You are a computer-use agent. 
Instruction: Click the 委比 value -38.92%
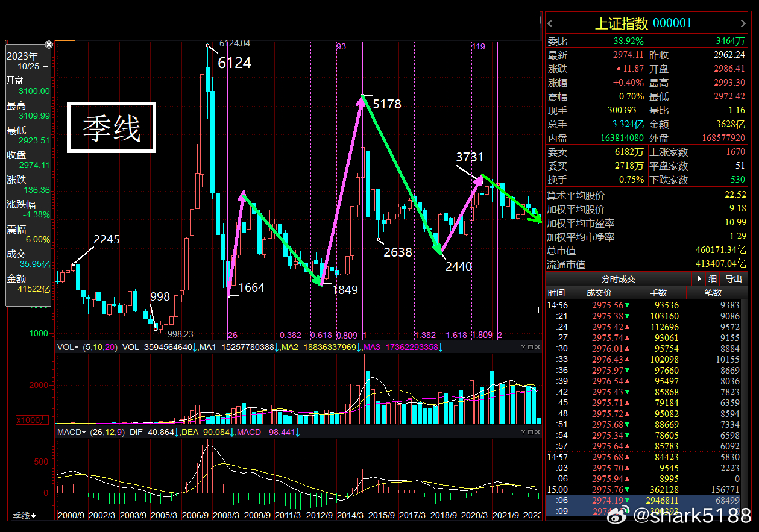[x=626, y=42]
